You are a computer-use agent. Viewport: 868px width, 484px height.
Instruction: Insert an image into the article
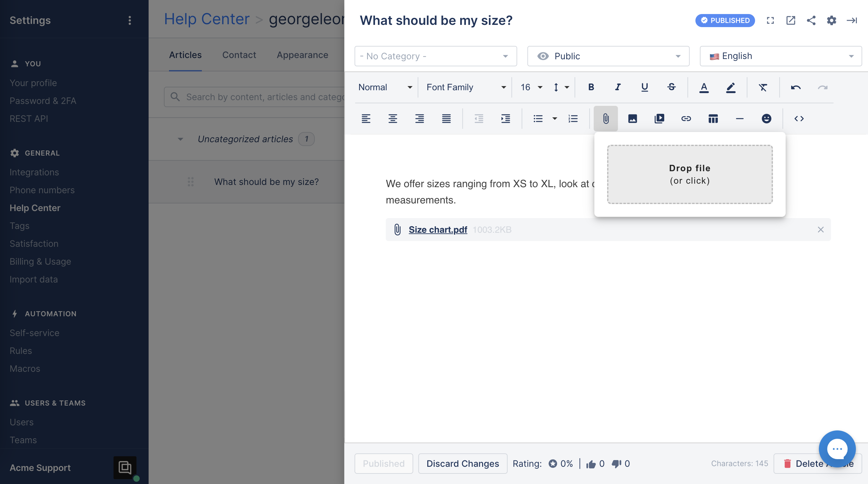click(x=632, y=119)
